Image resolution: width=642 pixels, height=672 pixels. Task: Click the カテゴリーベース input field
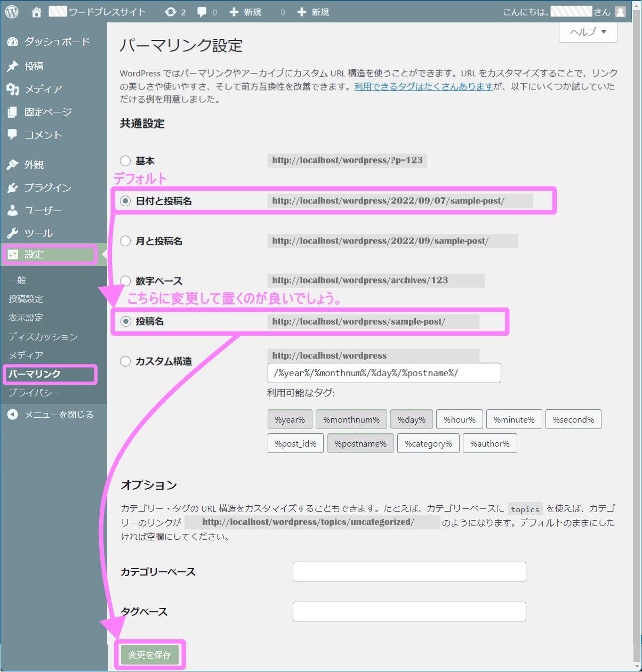pos(408,571)
